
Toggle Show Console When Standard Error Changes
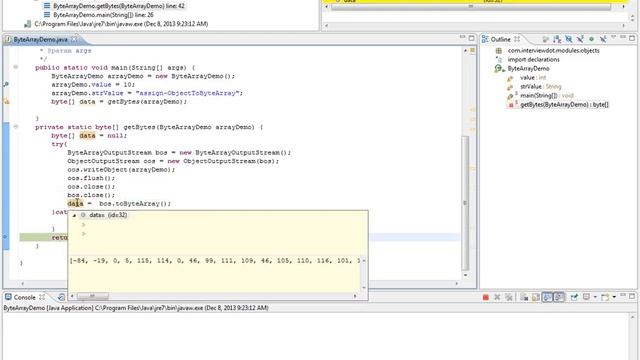(559, 297)
